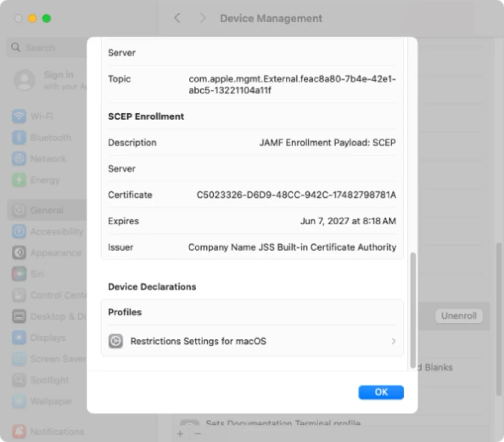Select the Network sidebar label

click(48, 158)
